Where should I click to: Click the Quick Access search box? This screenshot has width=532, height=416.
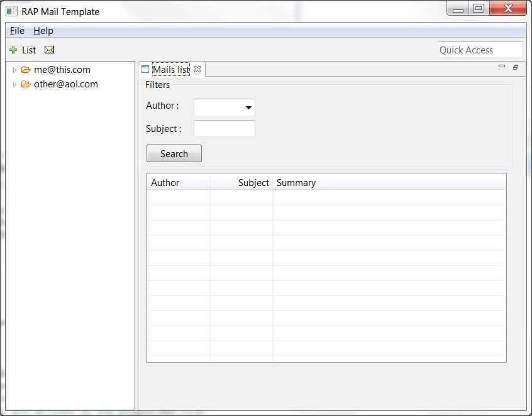coord(480,50)
